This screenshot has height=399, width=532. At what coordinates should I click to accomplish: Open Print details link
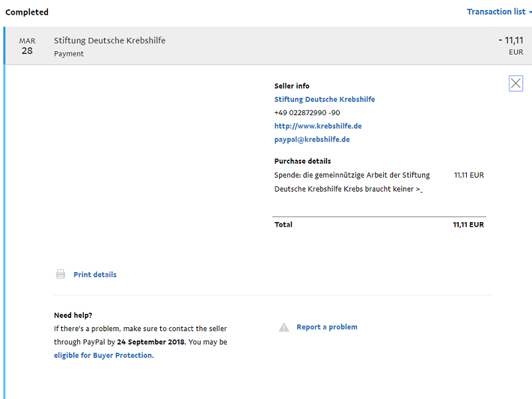click(x=95, y=275)
